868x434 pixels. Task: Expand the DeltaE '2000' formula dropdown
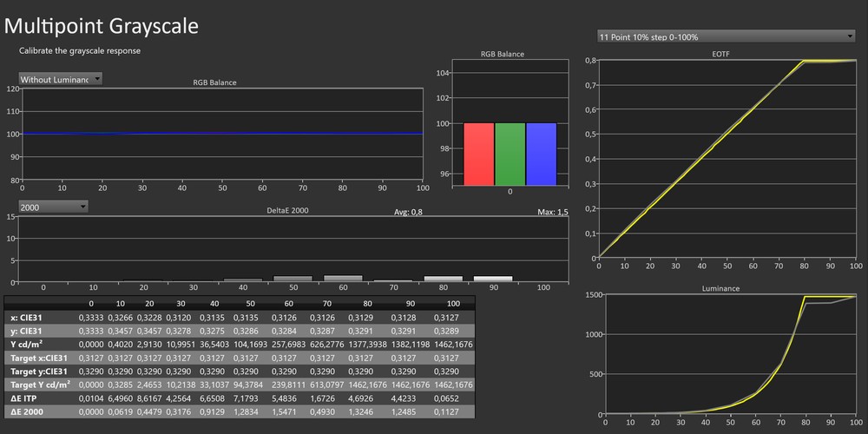coord(53,207)
